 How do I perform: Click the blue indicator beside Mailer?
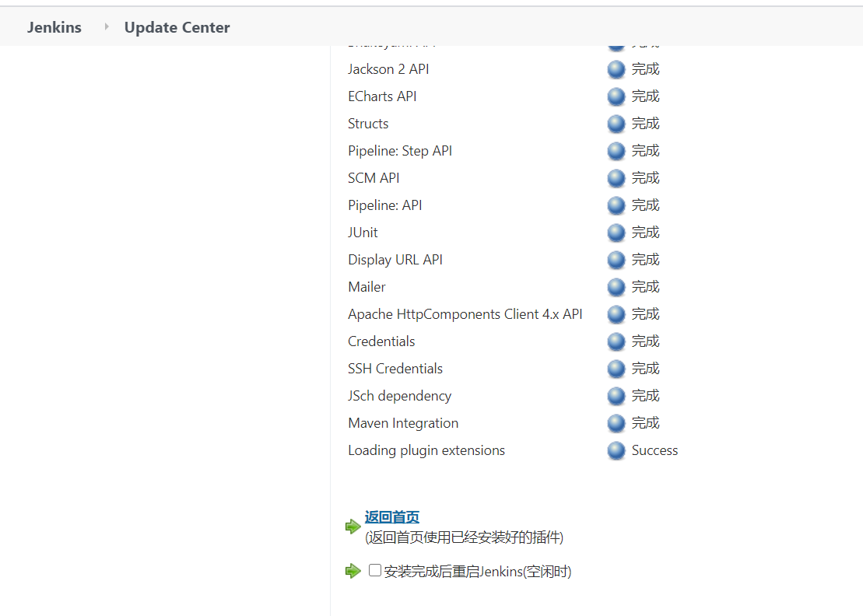pyautogui.click(x=616, y=287)
